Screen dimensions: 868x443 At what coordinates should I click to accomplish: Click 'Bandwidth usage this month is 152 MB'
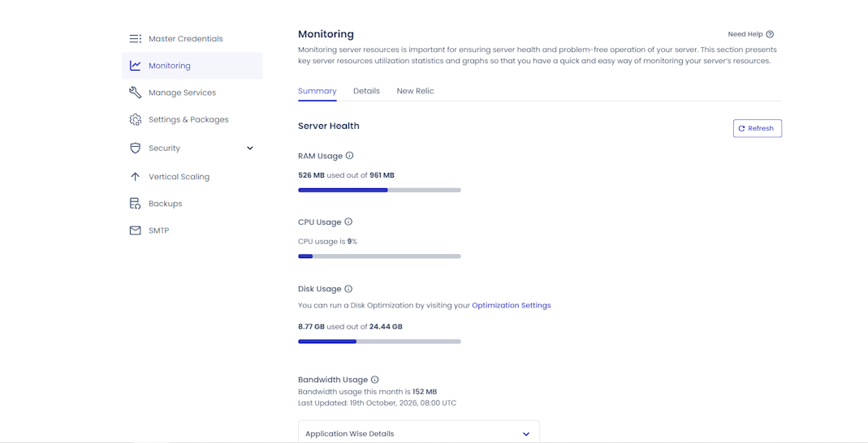point(368,392)
